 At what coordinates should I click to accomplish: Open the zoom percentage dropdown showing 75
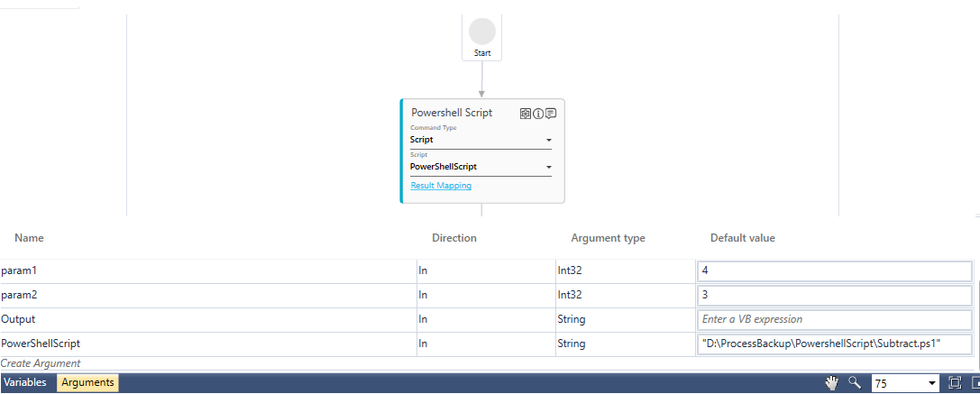click(931, 383)
